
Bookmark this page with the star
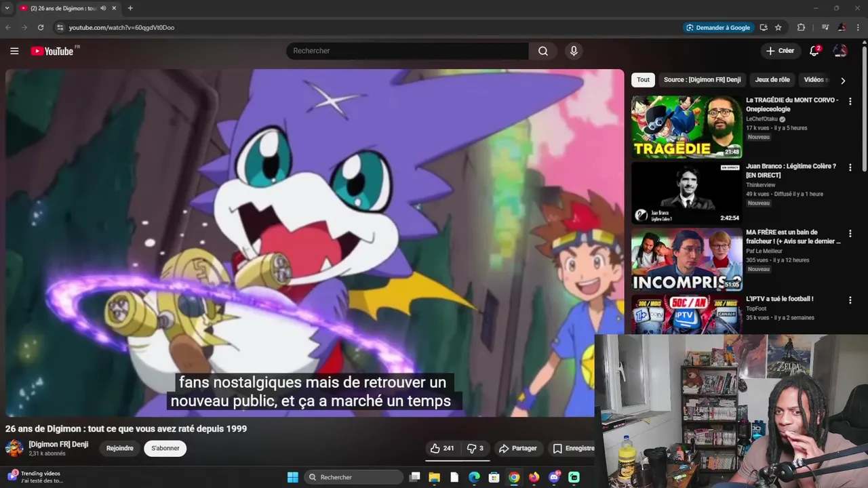pos(778,27)
